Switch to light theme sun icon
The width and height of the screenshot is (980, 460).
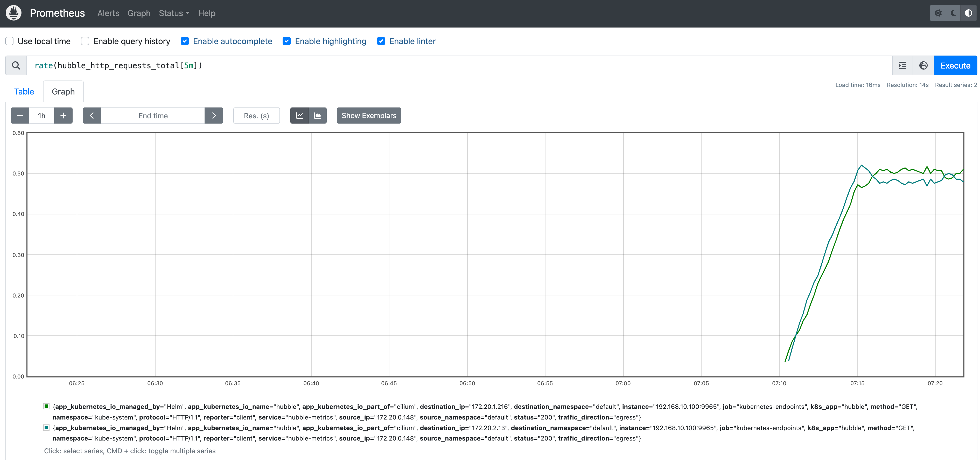(x=938, y=13)
